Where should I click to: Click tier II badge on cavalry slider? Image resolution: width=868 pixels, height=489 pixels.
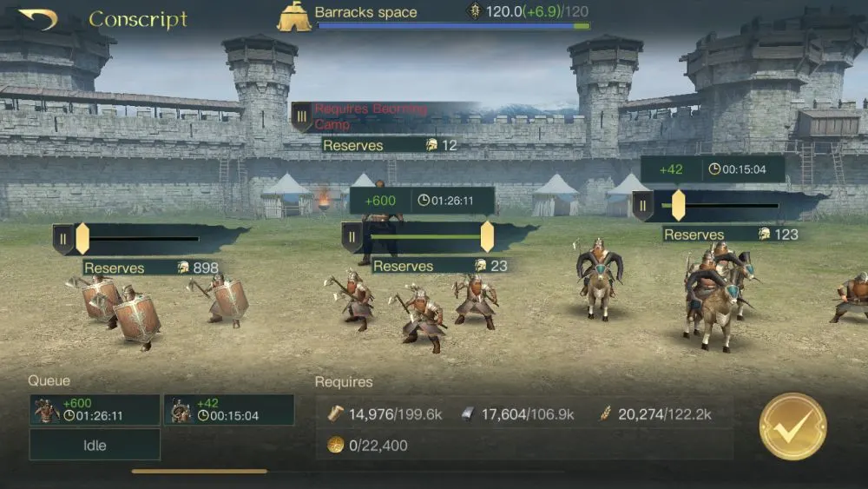click(642, 206)
